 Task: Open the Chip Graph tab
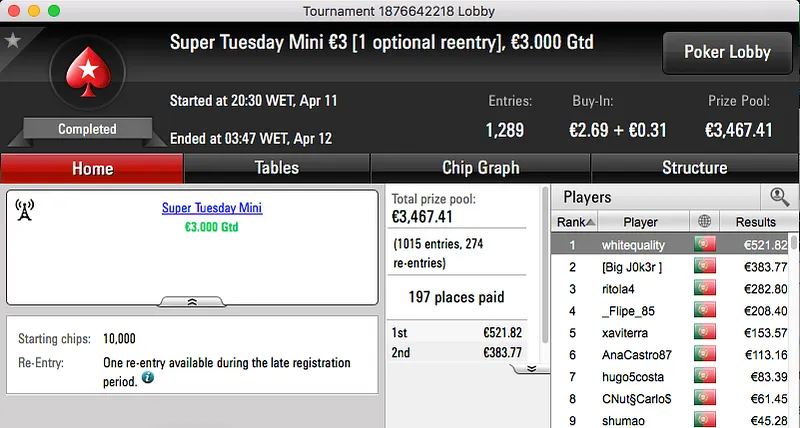click(x=480, y=168)
